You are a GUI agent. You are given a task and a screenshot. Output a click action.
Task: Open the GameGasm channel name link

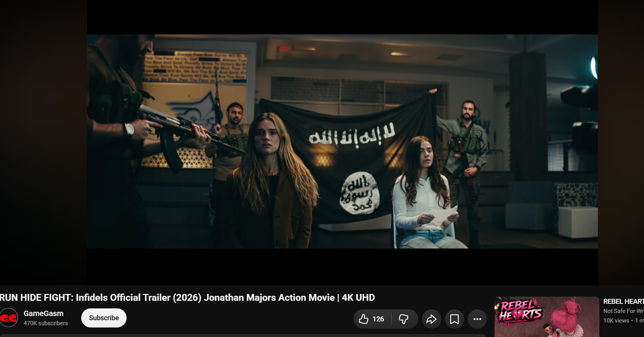43,313
